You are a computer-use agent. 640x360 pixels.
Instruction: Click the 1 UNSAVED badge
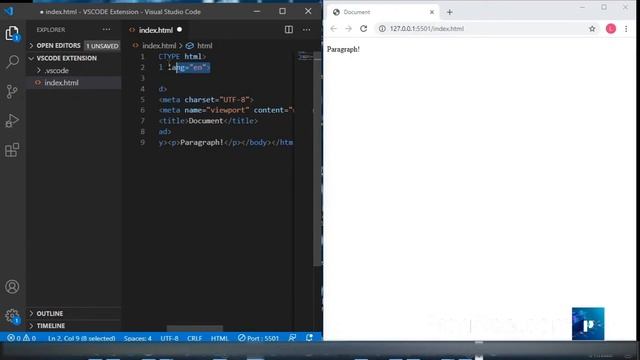click(x=102, y=46)
